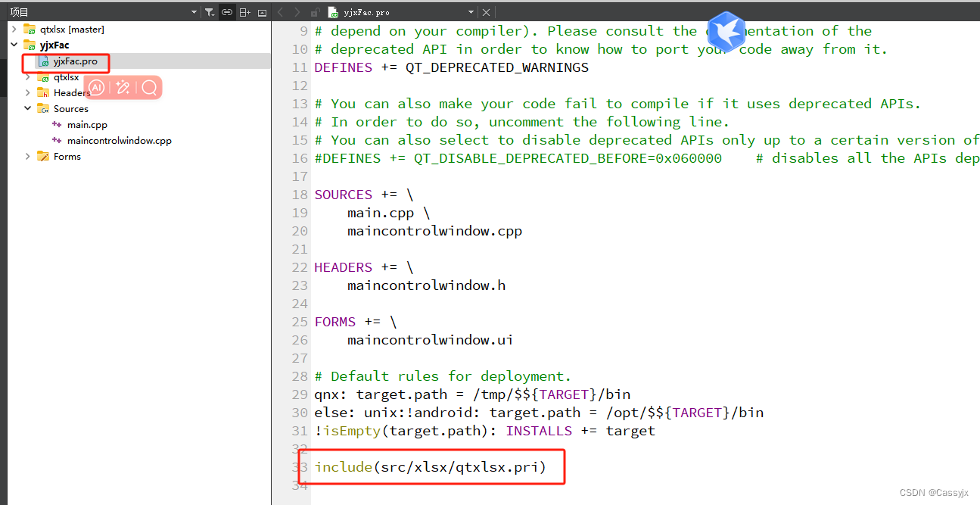Click the DEFINES += QT_DEPRECATED_WARNINGS line

(451, 67)
